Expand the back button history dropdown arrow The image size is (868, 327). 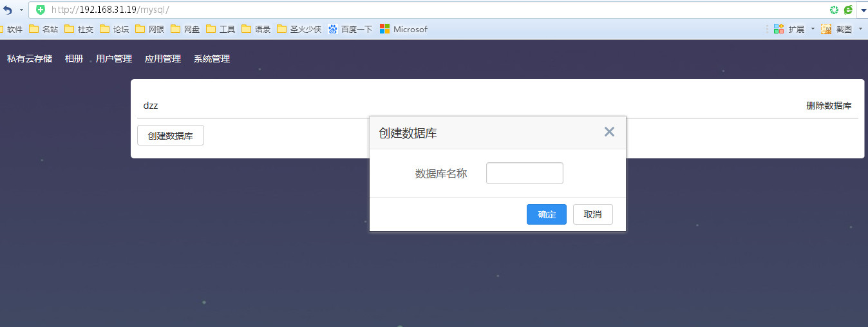pos(21,10)
